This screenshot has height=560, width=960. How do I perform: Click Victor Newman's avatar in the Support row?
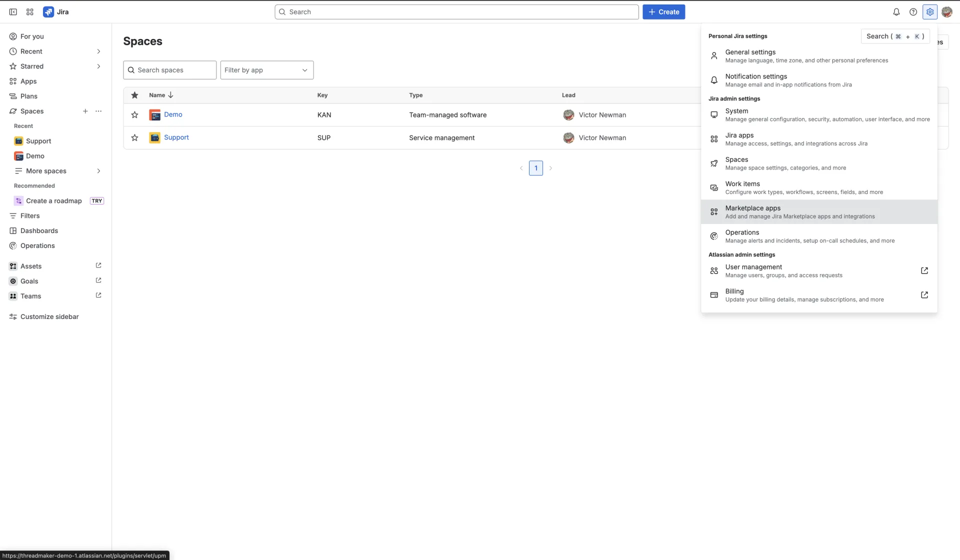[568, 137]
